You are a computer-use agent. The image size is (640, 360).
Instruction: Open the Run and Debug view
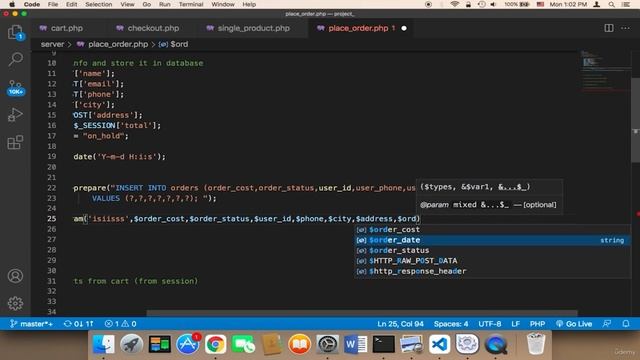pyautogui.click(x=15, y=115)
